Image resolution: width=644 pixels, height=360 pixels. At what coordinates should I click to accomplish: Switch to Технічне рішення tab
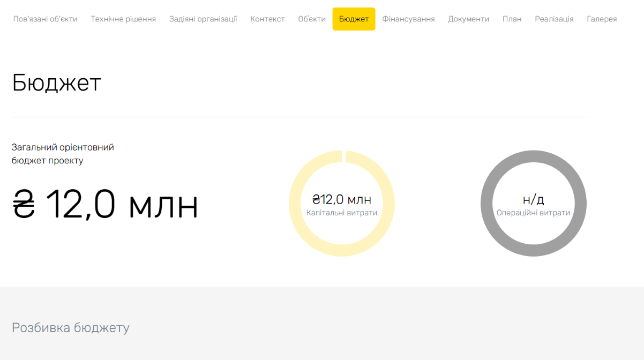point(123,19)
